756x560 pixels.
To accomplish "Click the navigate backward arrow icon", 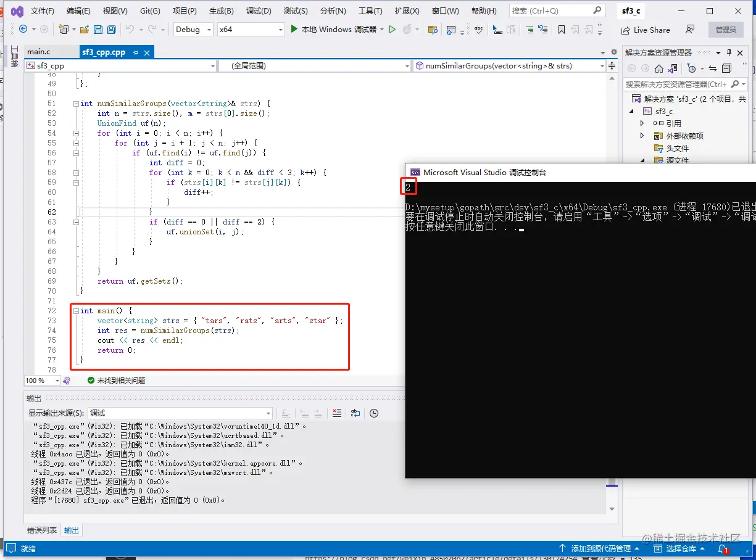I will click(x=23, y=29).
